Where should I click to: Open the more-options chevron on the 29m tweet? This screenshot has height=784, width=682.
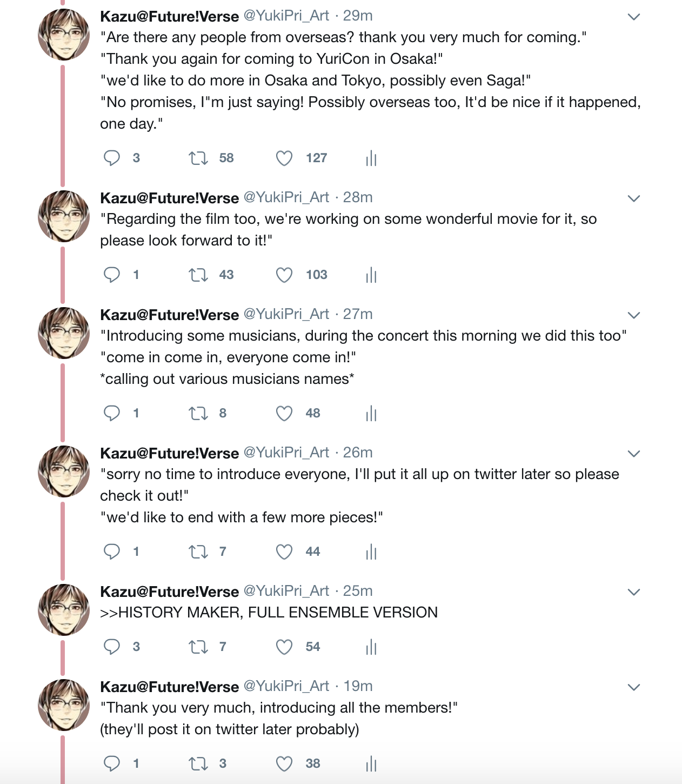pos(634,17)
